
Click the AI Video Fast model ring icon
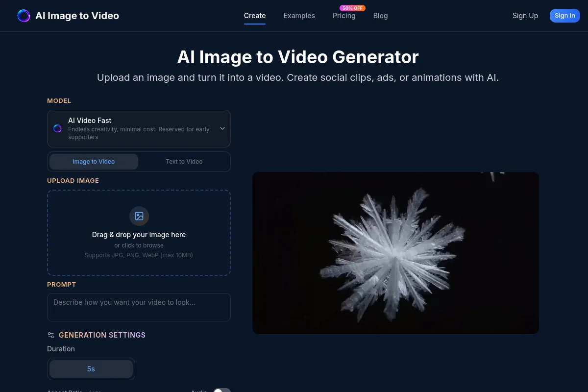[57, 128]
